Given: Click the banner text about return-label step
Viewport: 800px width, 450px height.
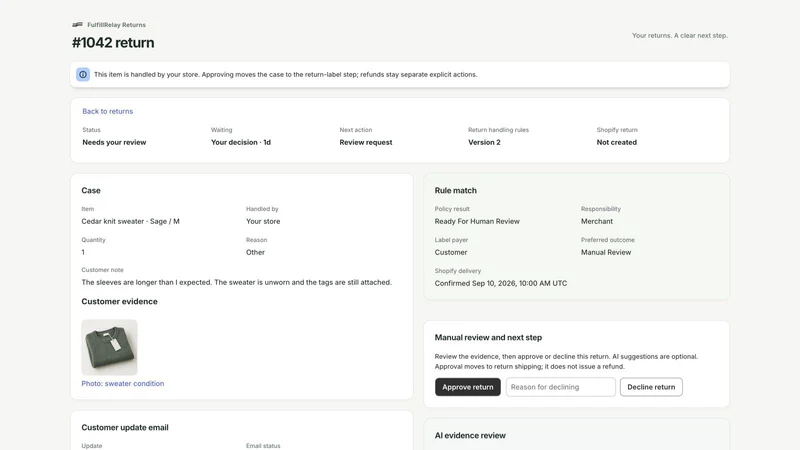Looking at the screenshot, I should point(286,74).
